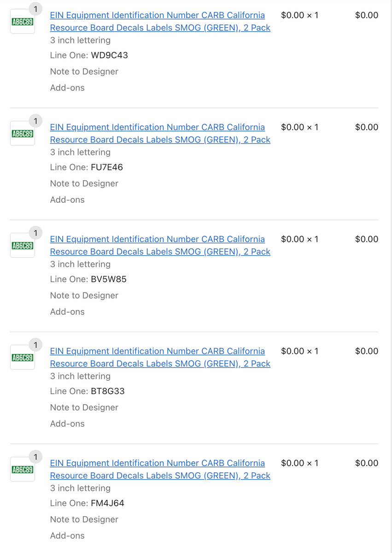Image resolution: width=392 pixels, height=553 pixels.
Task: Click quantity badge on WD9C43 thumbnail
Action: pyautogui.click(x=35, y=9)
